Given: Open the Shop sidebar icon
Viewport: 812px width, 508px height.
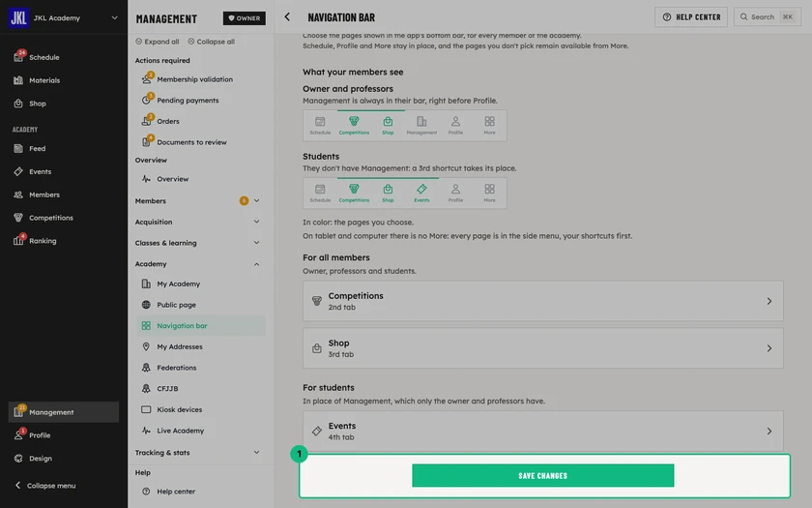Looking at the screenshot, I should click(18, 104).
